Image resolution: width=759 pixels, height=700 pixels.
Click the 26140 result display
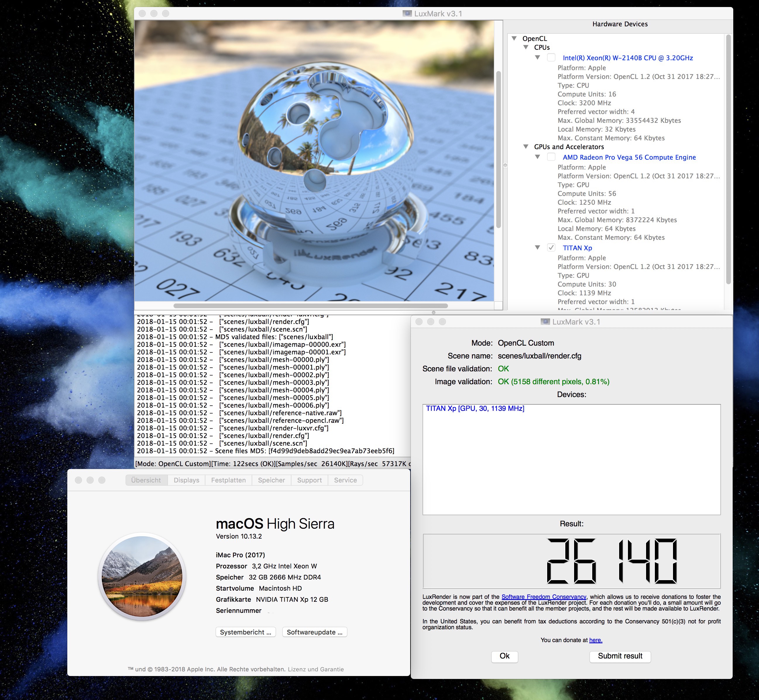571,561
